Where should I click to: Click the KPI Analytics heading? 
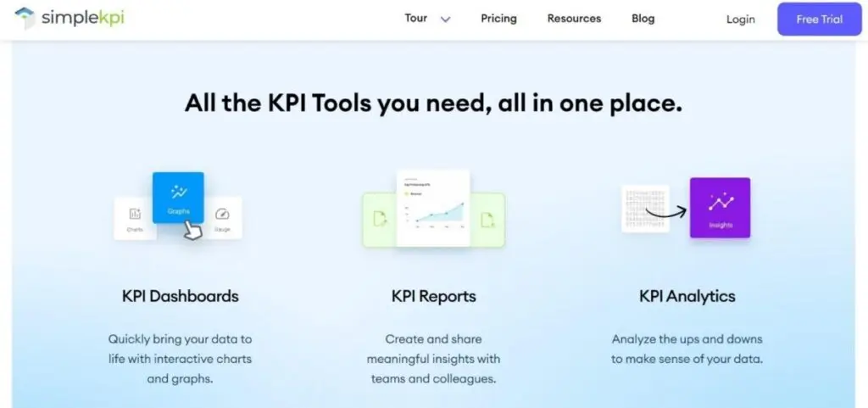[687, 296]
